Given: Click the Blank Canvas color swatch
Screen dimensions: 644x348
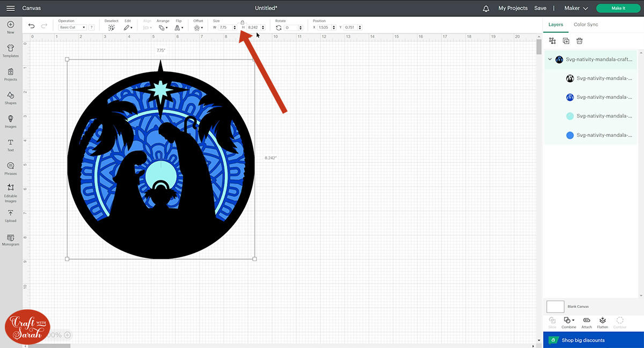Looking at the screenshot, I should (x=555, y=307).
